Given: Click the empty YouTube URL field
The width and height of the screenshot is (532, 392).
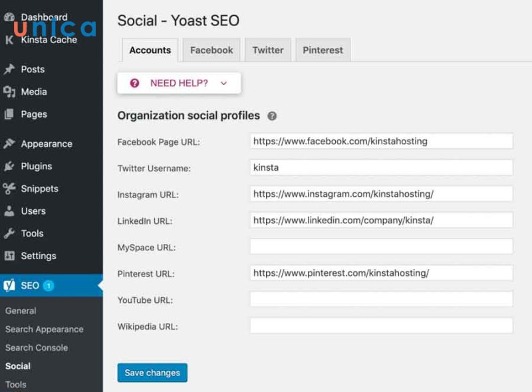Looking at the screenshot, I should pos(381,299).
